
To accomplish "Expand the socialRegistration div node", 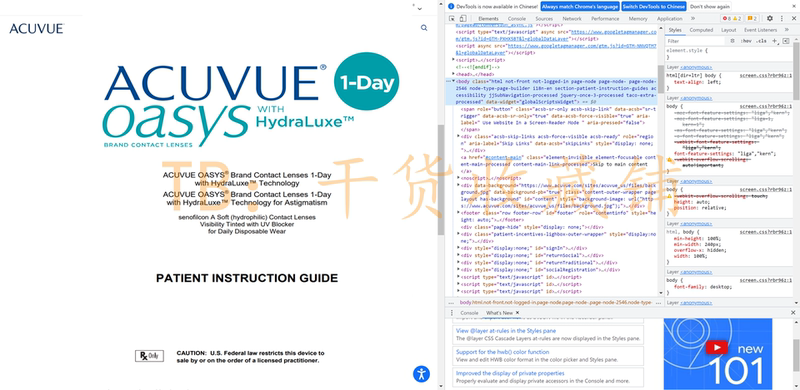I will click(458, 270).
